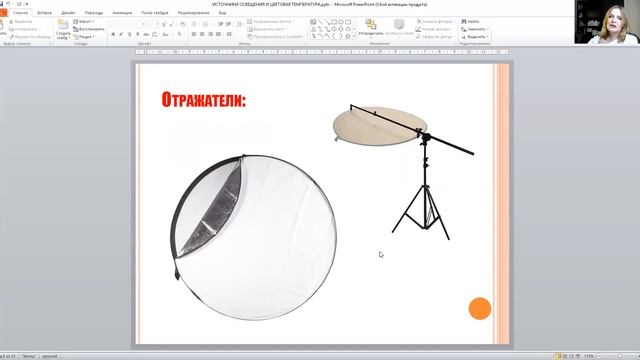The height and width of the screenshot is (360, 640).
Task: Increase font size with large A icon
Action: [x=164, y=24]
